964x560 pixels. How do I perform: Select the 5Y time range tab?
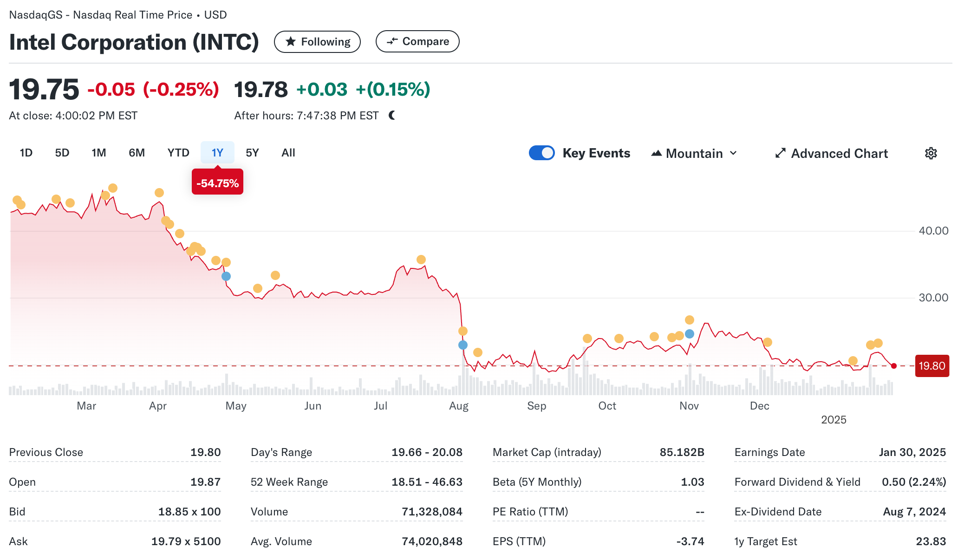(252, 153)
